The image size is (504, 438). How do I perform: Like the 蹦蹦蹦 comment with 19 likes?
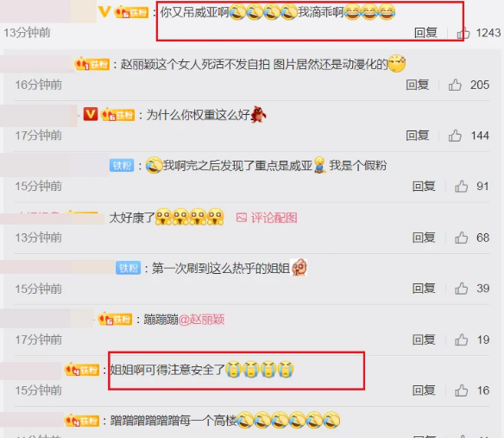[x=461, y=340]
